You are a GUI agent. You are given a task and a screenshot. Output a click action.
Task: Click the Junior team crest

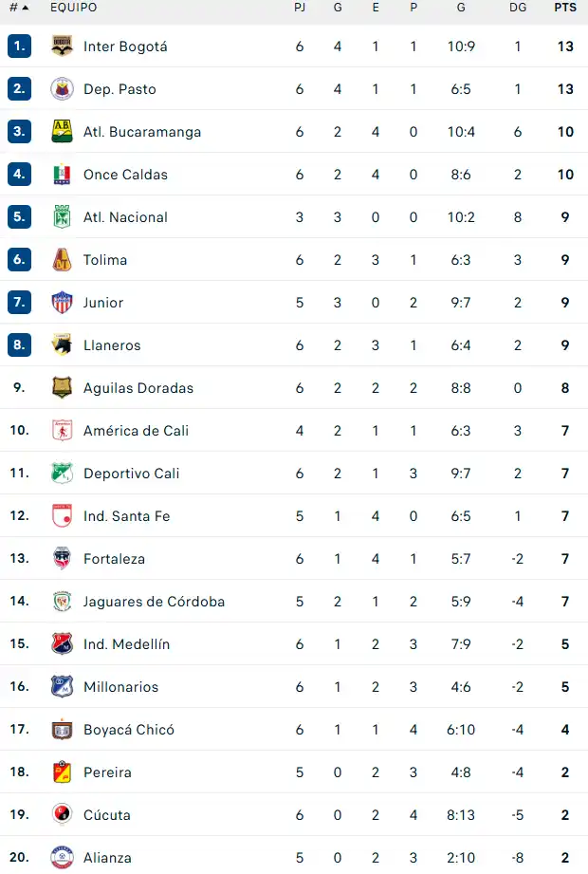coord(63,303)
